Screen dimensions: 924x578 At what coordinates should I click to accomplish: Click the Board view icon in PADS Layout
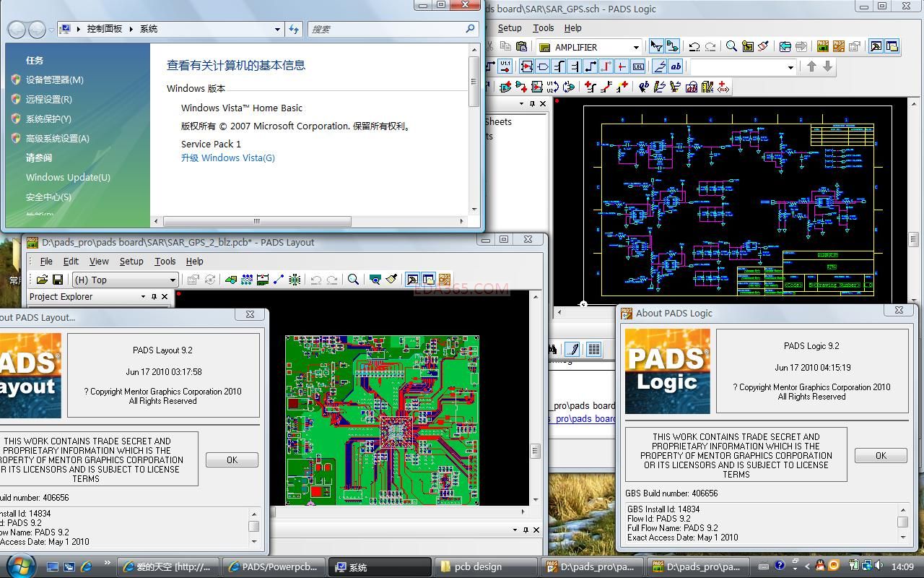[375, 280]
